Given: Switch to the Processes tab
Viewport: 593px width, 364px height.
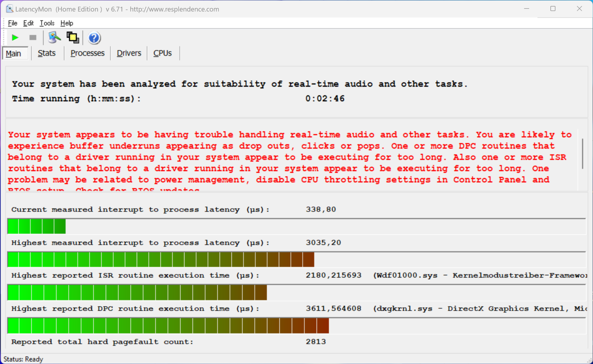Looking at the screenshot, I should pos(87,53).
